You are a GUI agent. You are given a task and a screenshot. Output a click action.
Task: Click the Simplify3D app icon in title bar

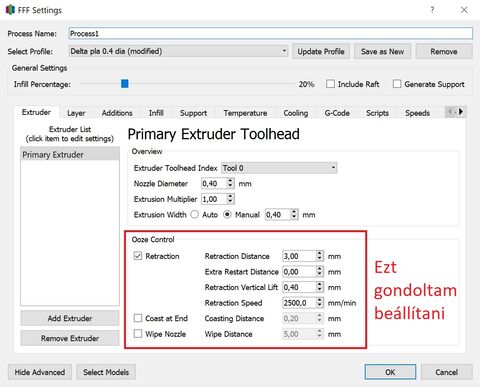click(x=10, y=10)
